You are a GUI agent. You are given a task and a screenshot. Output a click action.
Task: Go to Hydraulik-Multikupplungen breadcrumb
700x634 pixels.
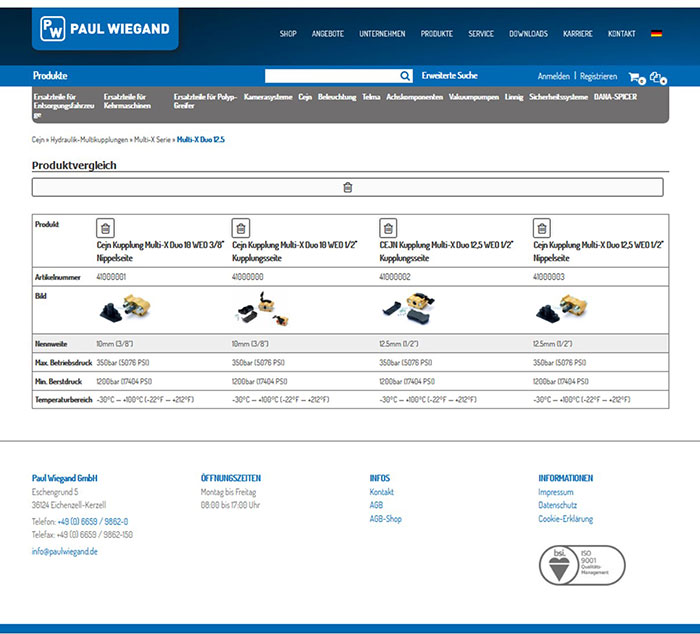(x=89, y=140)
